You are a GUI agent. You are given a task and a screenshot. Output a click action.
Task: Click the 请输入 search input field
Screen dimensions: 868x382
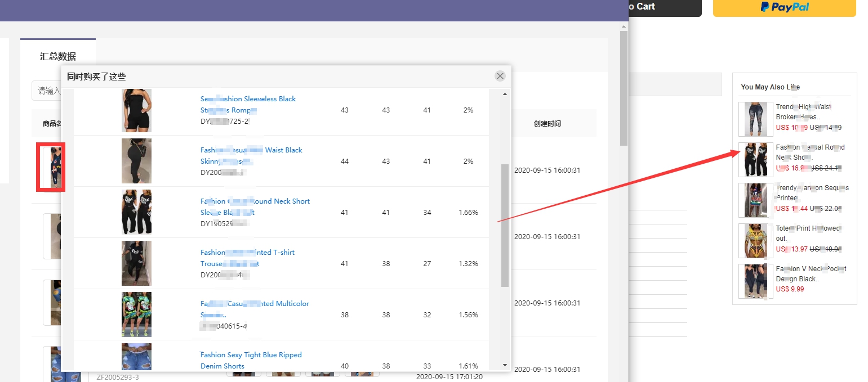pyautogui.click(x=48, y=91)
